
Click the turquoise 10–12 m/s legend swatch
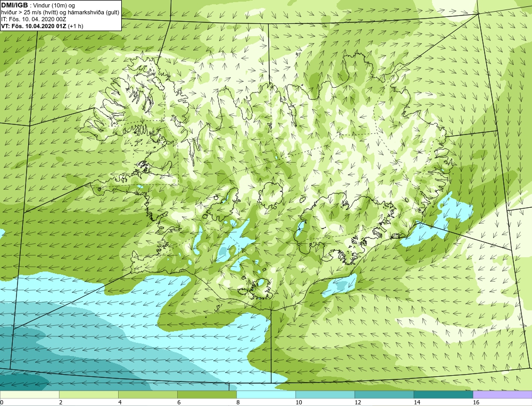pyautogui.click(x=325, y=395)
